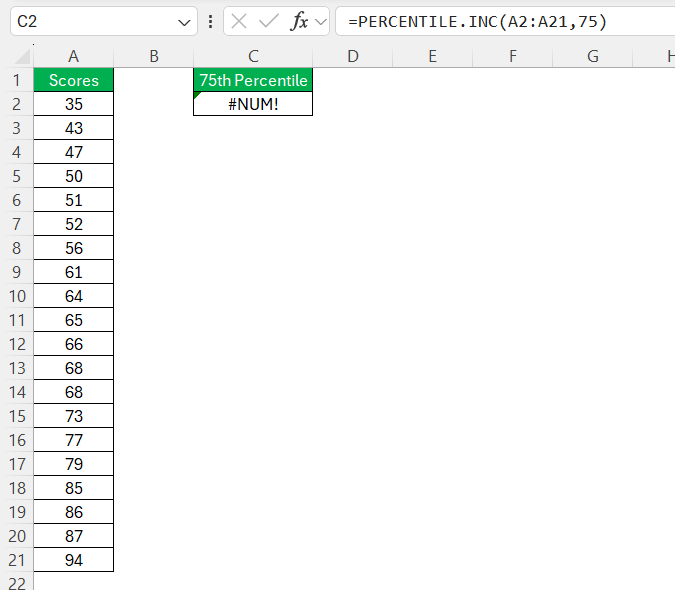
Task: Click the Enter checkmark formula button
Action: click(269, 21)
